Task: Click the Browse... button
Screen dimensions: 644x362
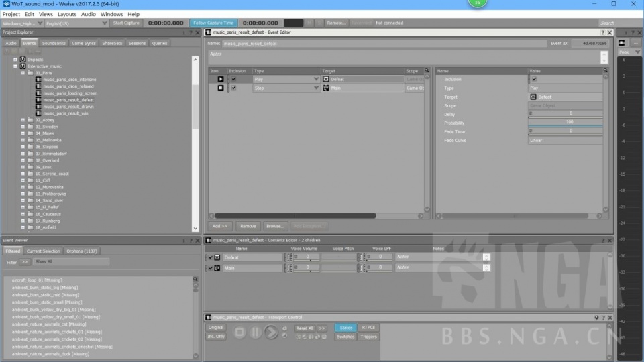Action: [x=275, y=226]
